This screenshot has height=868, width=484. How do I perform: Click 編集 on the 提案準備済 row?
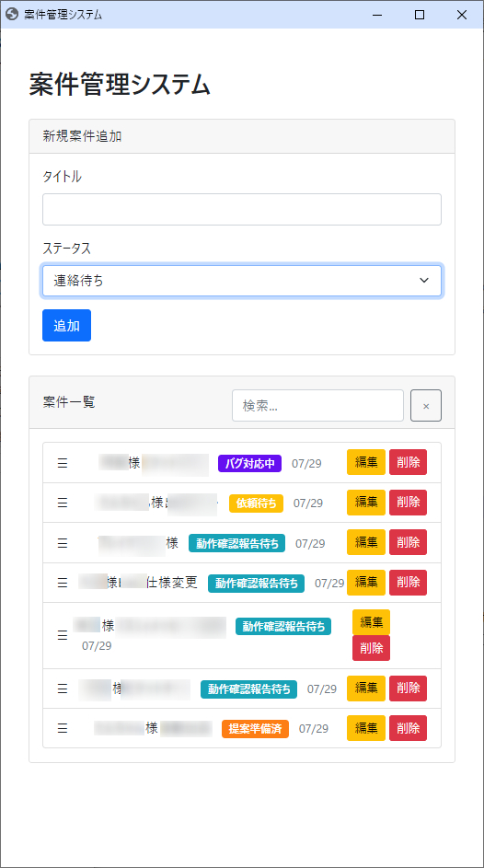point(366,728)
